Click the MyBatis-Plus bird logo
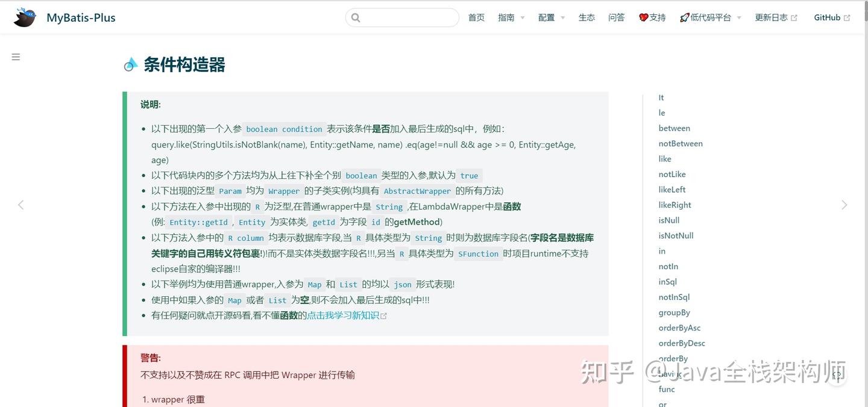 tap(24, 17)
